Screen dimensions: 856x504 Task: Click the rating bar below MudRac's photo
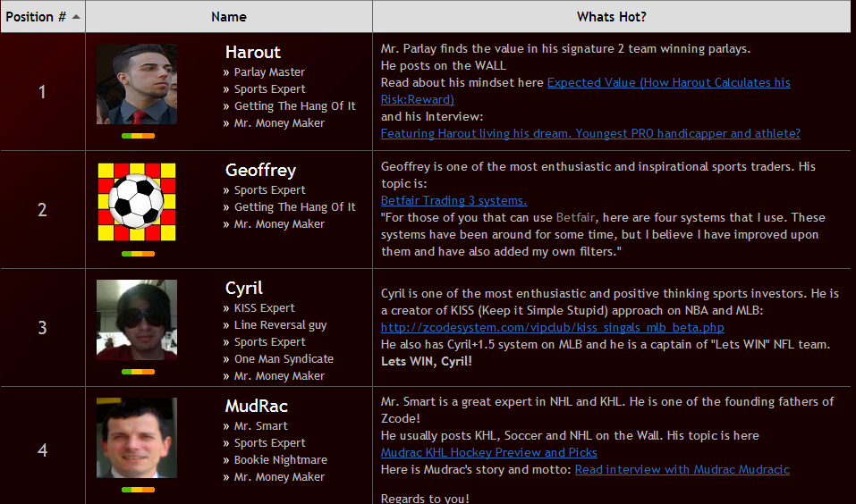(138, 490)
